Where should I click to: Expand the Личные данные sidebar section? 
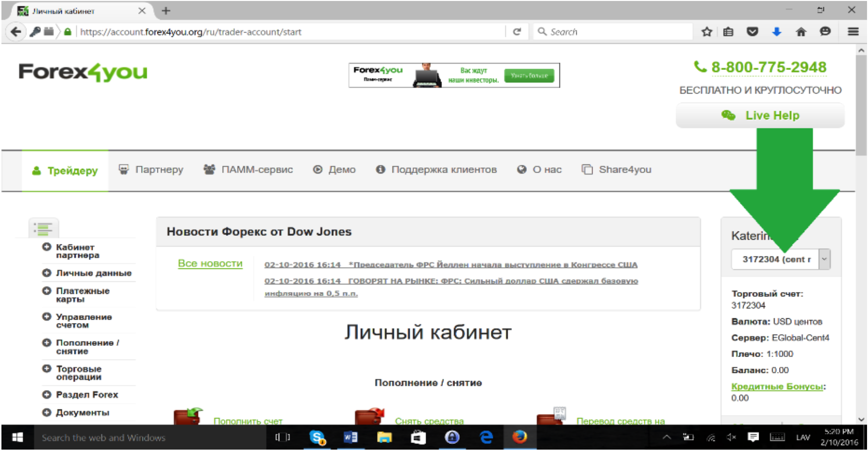pyautogui.click(x=47, y=273)
